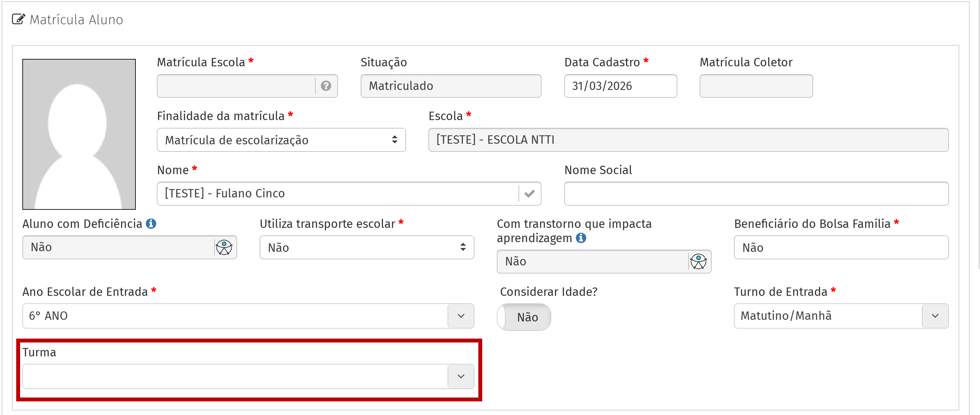The width and height of the screenshot is (980, 415).
Task: Open Utiliza transporte escolar dropdown
Action: 366,247
